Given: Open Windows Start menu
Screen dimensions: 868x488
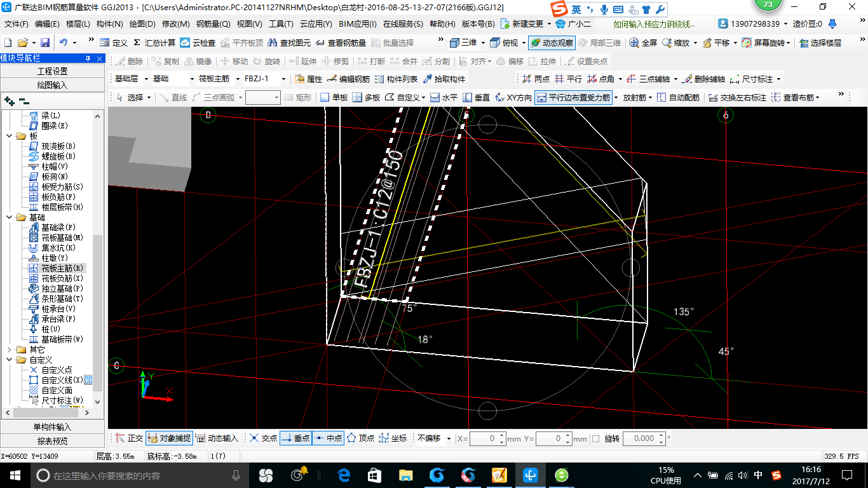Looking at the screenshot, I should tap(15, 475).
